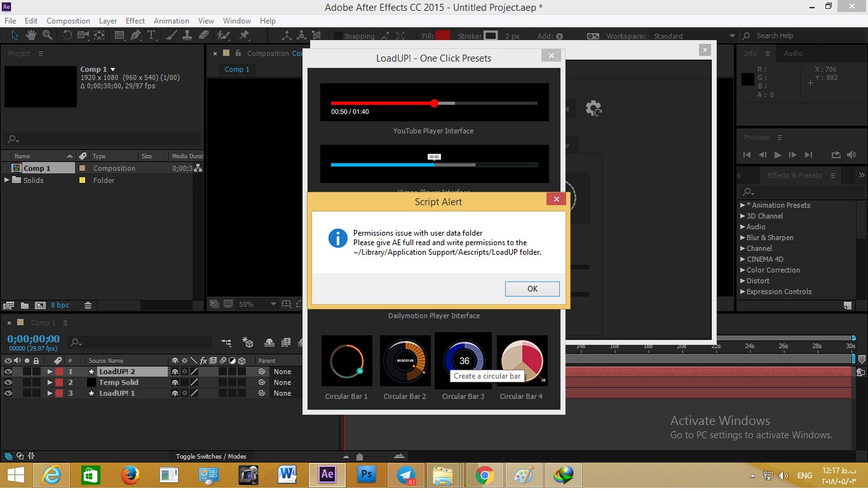Select the Zoom magnifier tool
This screenshot has height=491, width=868.
pos(48,36)
